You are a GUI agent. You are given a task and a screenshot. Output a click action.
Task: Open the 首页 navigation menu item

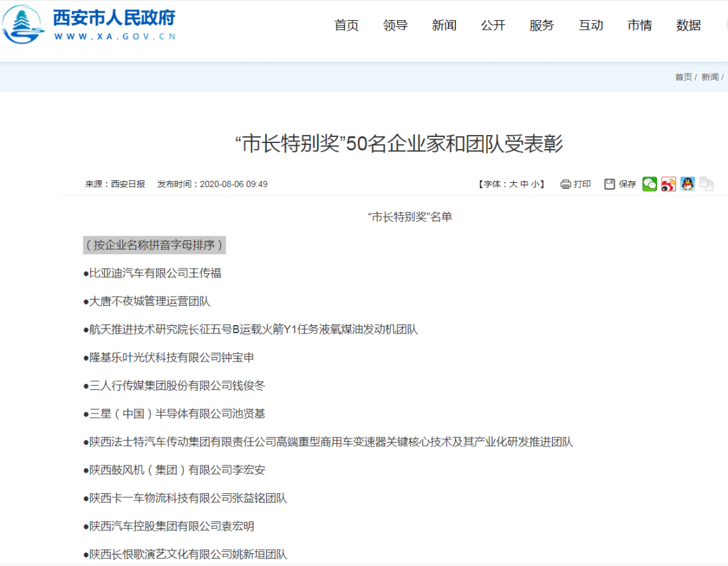346,26
